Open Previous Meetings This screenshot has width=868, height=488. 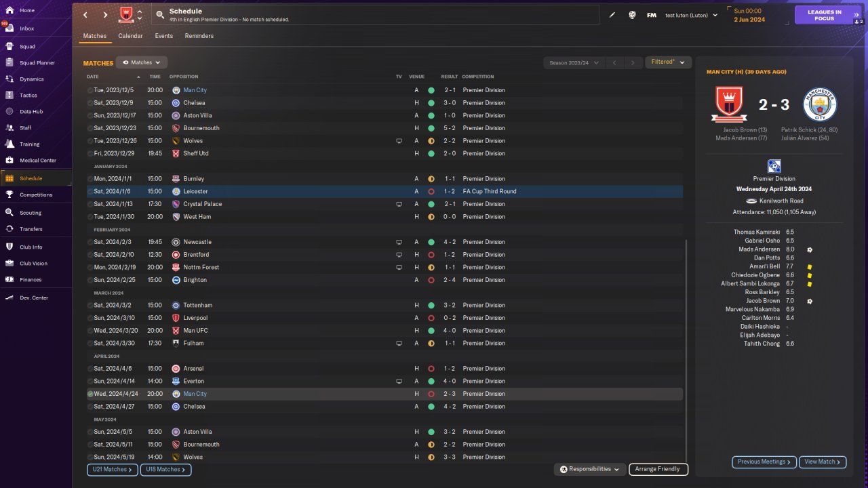(x=764, y=462)
